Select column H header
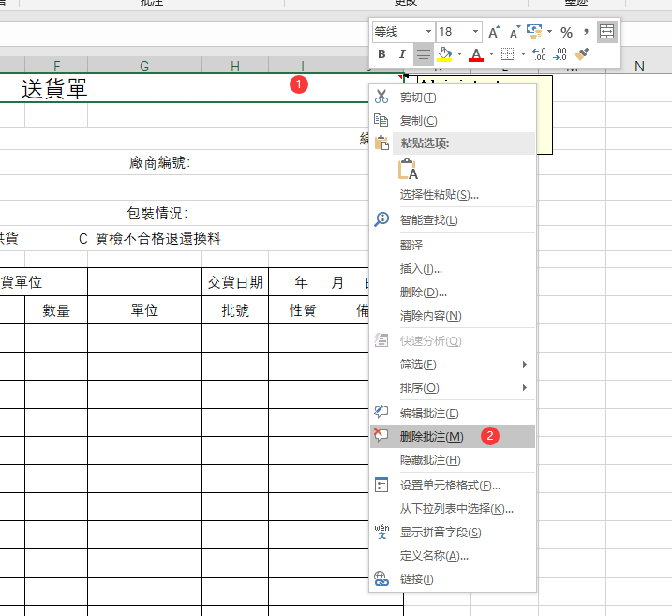This screenshot has width=672, height=616. click(235, 66)
